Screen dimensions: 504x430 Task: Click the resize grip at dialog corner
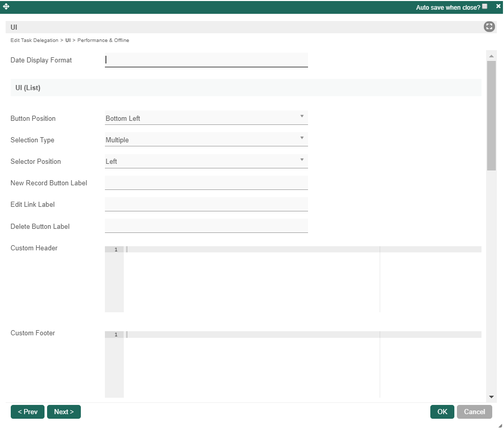pos(499,425)
